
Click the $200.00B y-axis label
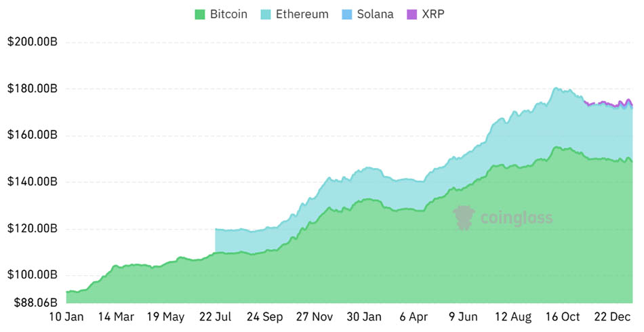[x=32, y=42]
